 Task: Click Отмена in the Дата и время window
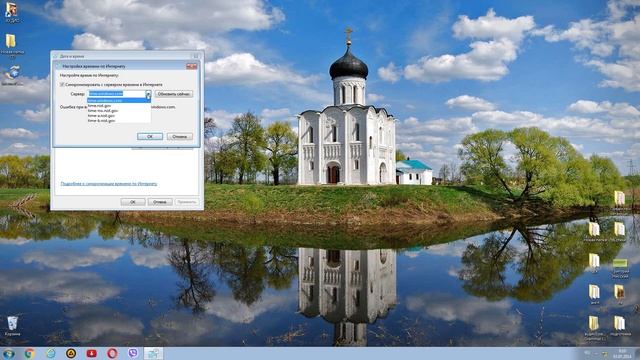pos(160,202)
